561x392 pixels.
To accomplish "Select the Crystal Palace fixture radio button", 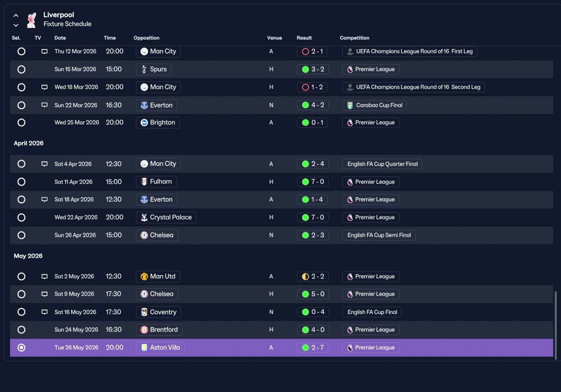I will (21, 217).
